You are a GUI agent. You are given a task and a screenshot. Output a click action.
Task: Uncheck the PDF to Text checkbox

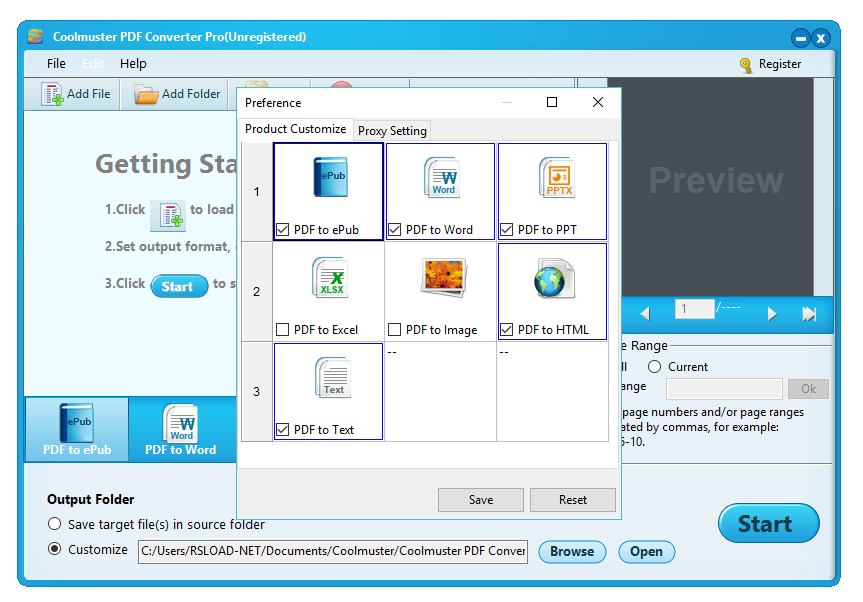(282, 430)
